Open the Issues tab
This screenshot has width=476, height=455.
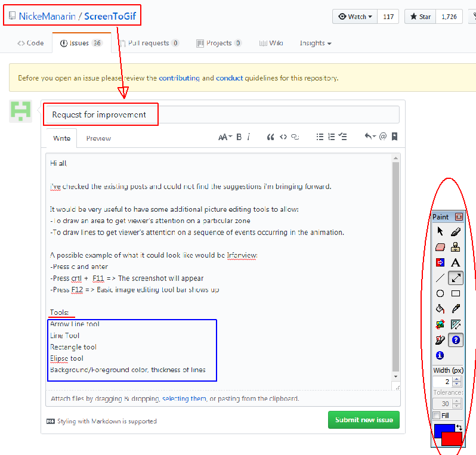(x=81, y=43)
